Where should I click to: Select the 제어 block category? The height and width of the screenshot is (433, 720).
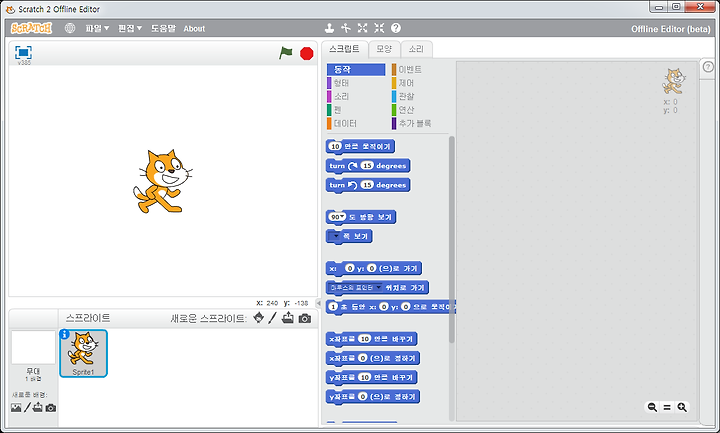point(420,83)
